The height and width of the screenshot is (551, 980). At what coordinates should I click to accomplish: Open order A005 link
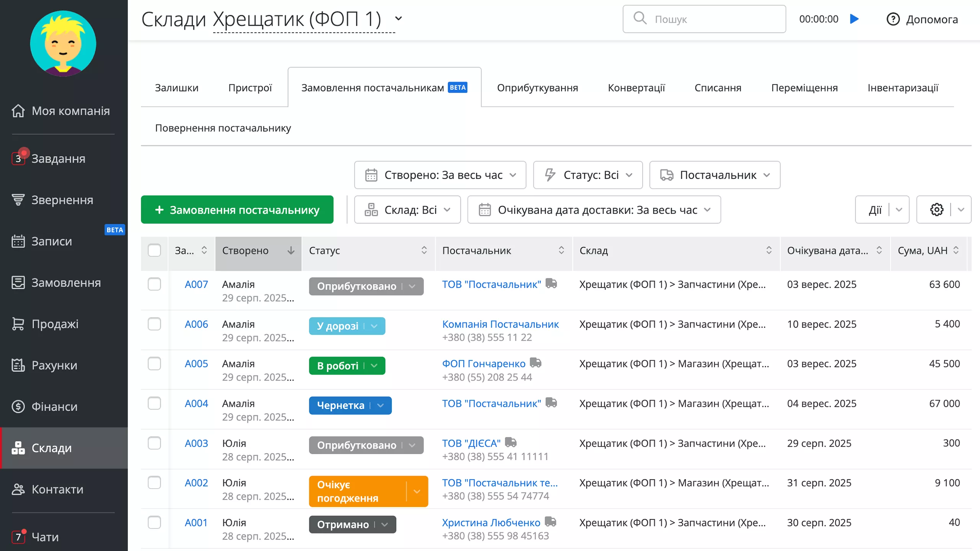(196, 364)
